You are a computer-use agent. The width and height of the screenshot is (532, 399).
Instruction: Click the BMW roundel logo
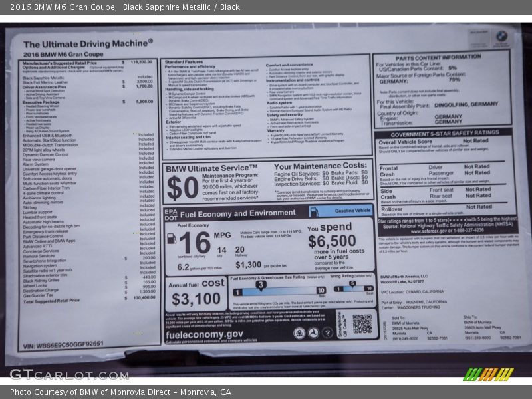(x=501, y=37)
